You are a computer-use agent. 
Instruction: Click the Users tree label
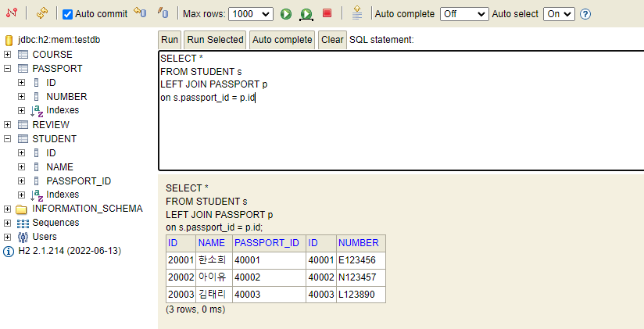click(45, 237)
